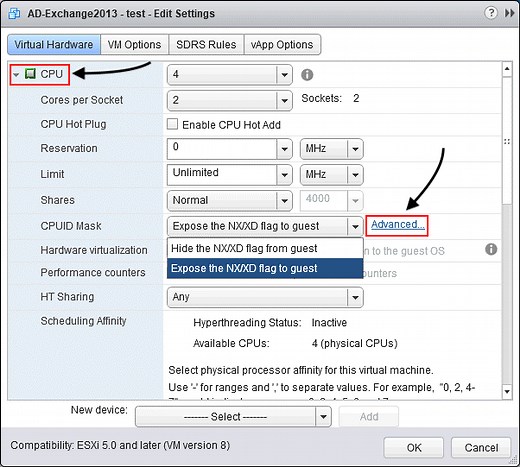Click the Compatibility ESXi 5.0 text
This screenshot has width=520, height=467.
coord(120,445)
